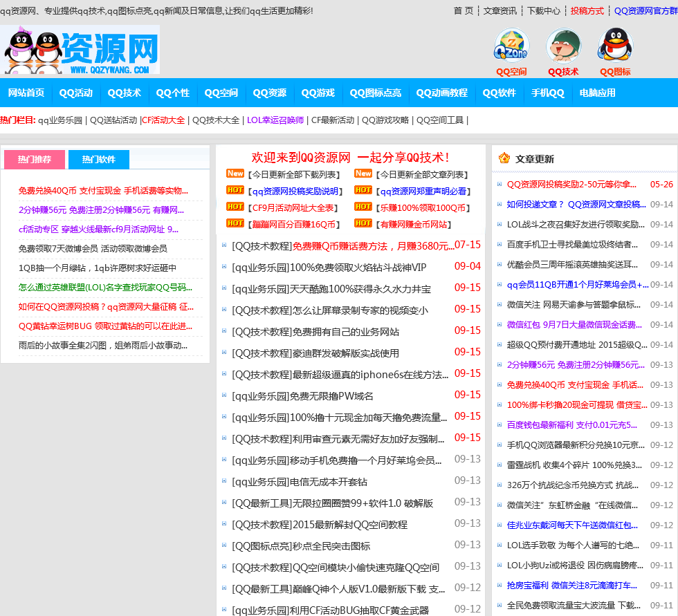
Task: Open LOL战斗之夜召集好友 update article
Action: point(576,225)
